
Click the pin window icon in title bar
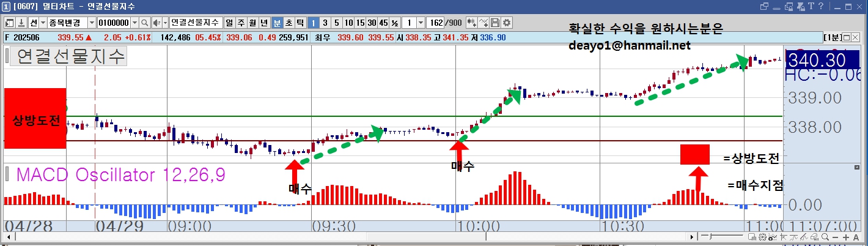click(x=801, y=6)
